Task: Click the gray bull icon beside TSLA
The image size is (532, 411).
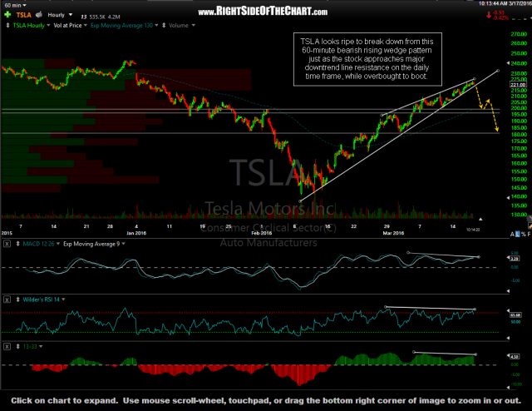Action: pyautogui.click(x=39, y=14)
